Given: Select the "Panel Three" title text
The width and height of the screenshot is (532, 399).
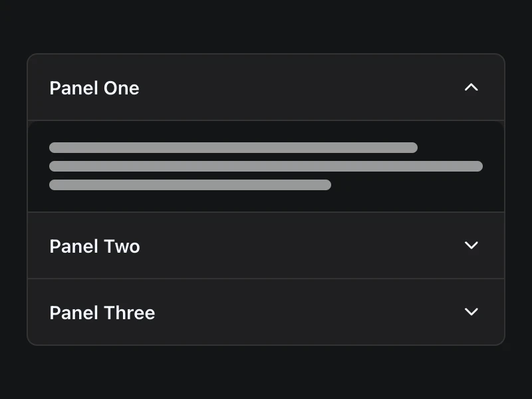Looking at the screenshot, I should tap(102, 313).
